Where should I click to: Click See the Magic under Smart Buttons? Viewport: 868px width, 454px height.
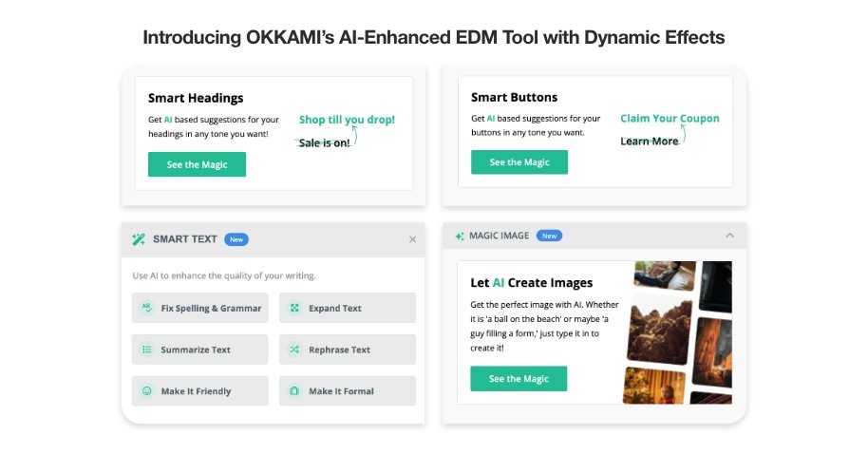[519, 162]
